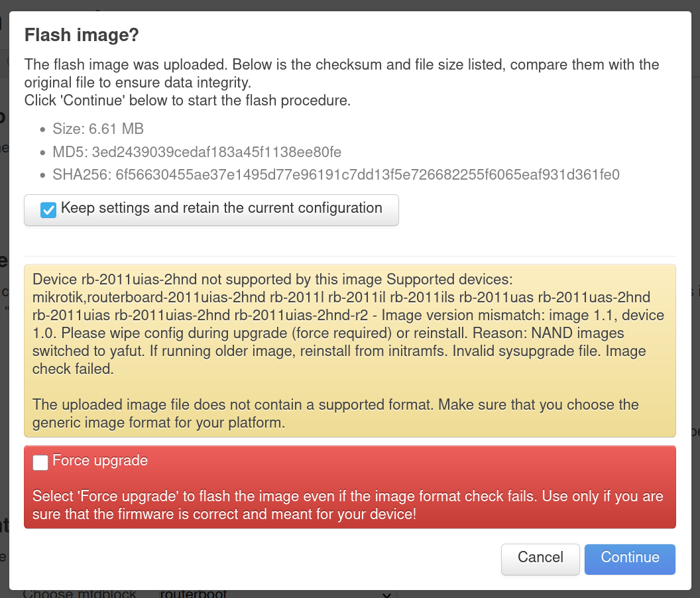Image resolution: width=700 pixels, height=598 pixels.
Task: Click the 'Force upgrade' label text
Action: tap(100, 460)
